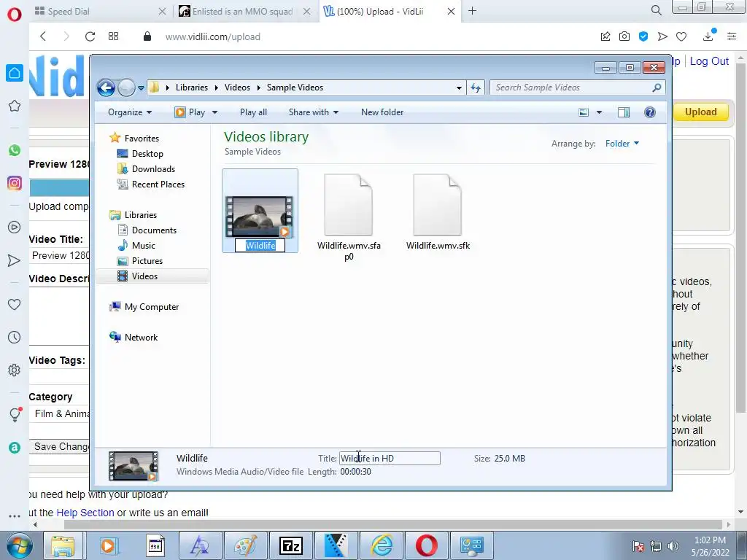Select the Wildlife video thumbnail
747x560 pixels.
tap(260, 217)
